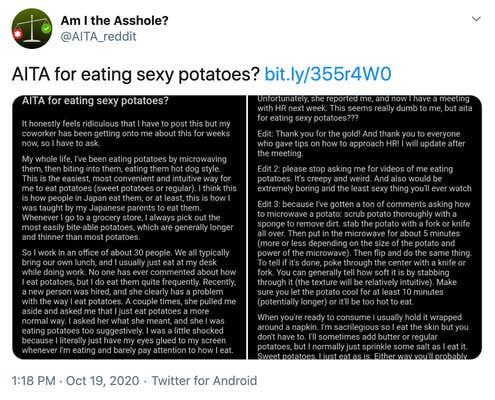Click the first Edit thank-you paragraph

[x=361, y=144]
